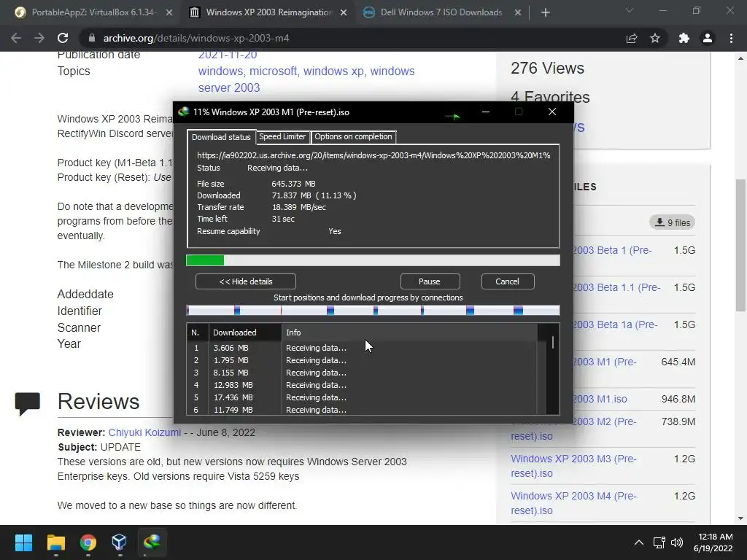Select connection row 4 with 12.983 MB
This screenshot has width=747, height=560.
362,385
